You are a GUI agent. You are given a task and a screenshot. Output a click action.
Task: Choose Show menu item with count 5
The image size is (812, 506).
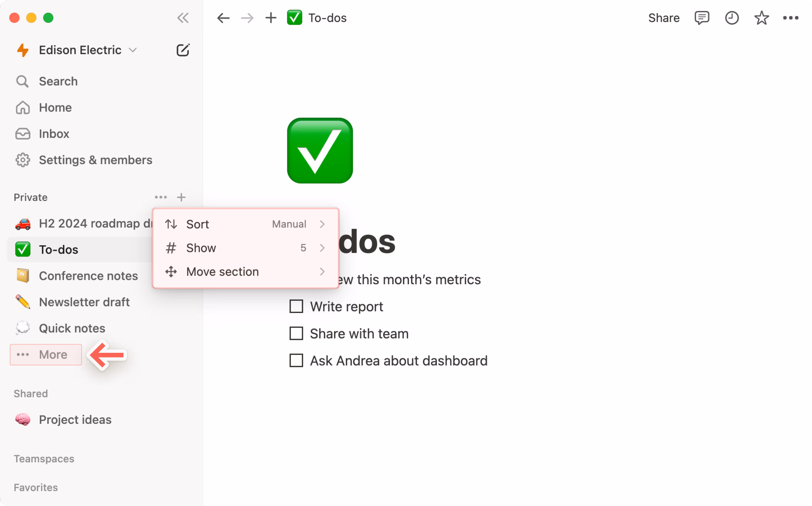point(245,248)
